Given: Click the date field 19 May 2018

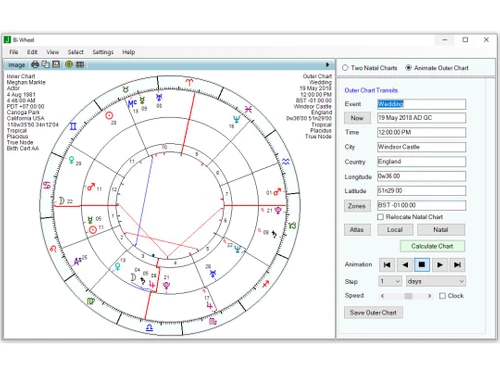Looking at the screenshot, I should click(x=421, y=118).
